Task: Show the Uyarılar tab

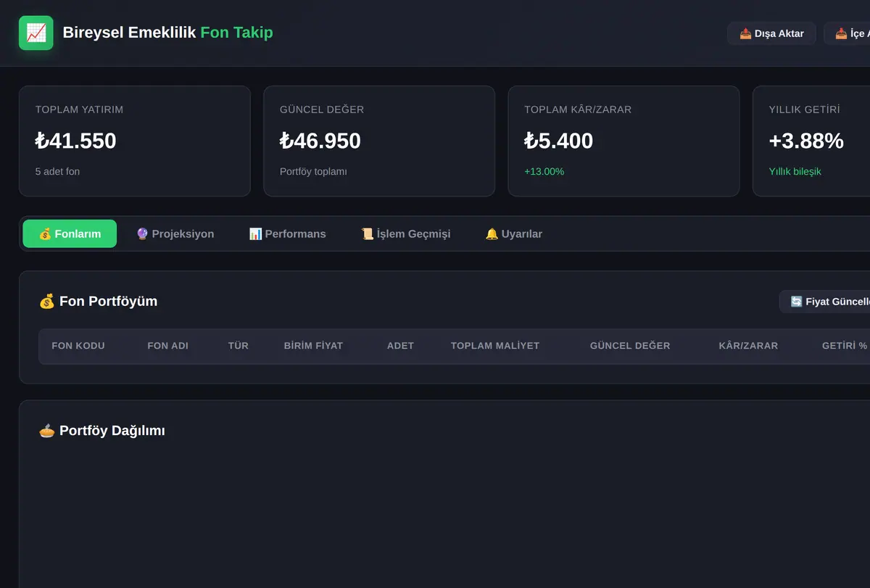Action: (x=513, y=233)
